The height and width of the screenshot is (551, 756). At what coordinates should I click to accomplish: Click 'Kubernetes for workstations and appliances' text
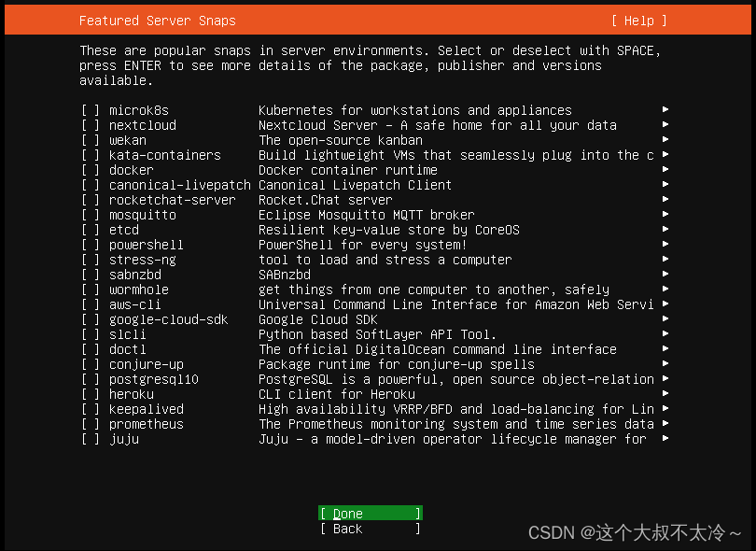tap(414, 110)
